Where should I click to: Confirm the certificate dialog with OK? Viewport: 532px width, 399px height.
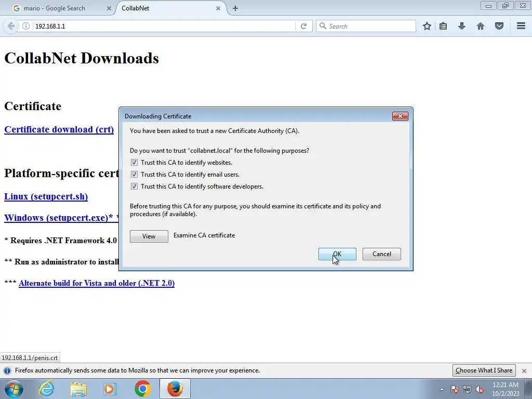coord(337,254)
